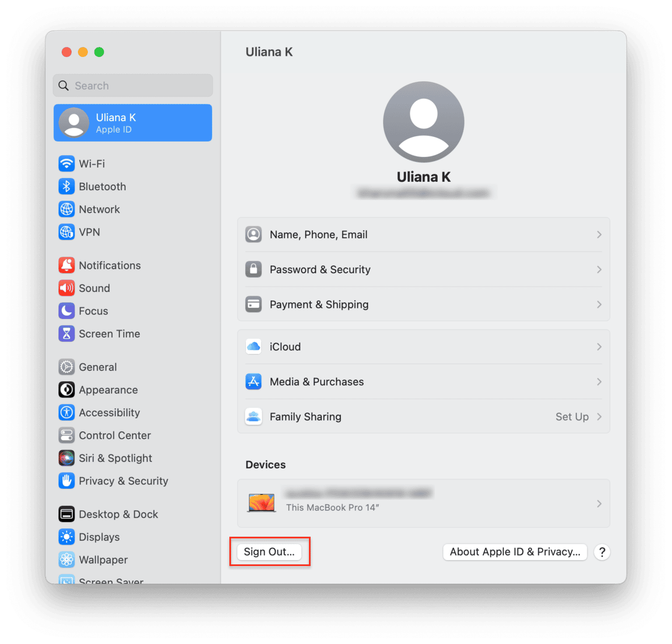Click the This MacBook Pro 14″ text
The width and height of the screenshot is (672, 644).
point(333,507)
